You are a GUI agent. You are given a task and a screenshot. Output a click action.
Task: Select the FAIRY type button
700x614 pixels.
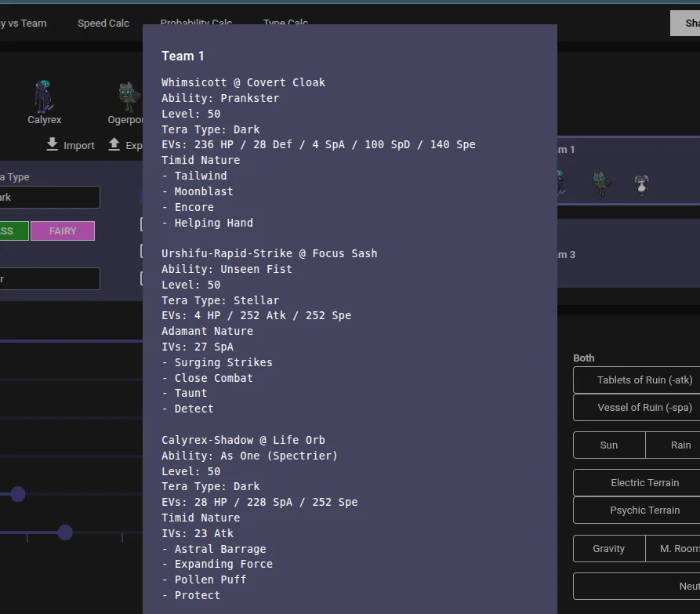[63, 231]
